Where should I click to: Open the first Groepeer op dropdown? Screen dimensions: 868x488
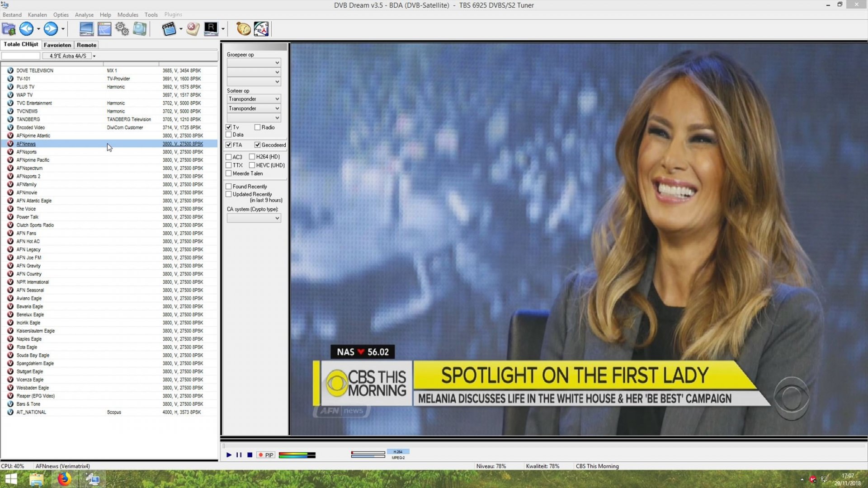[x=254, y=63]
